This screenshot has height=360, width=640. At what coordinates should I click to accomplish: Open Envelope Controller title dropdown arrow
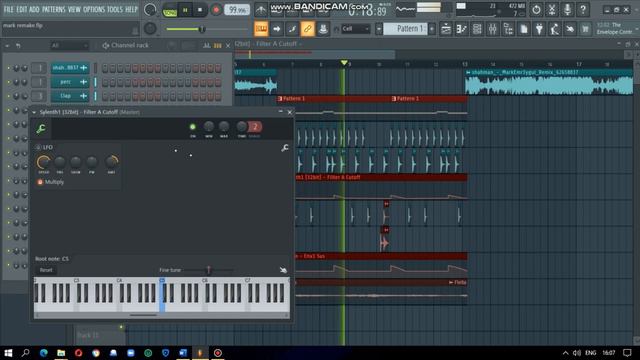[34, 112]
